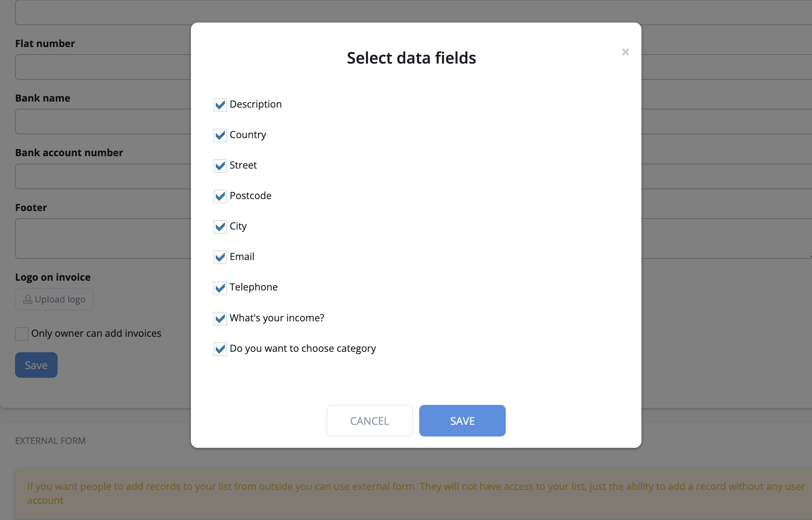
Task: Toggle "Do you want to choose category" checkbox
Action: coord(220,349)
